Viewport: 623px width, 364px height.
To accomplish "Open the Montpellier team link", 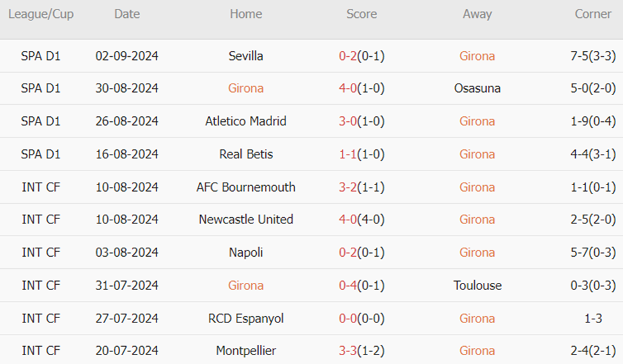I will (x=246, y=351).
